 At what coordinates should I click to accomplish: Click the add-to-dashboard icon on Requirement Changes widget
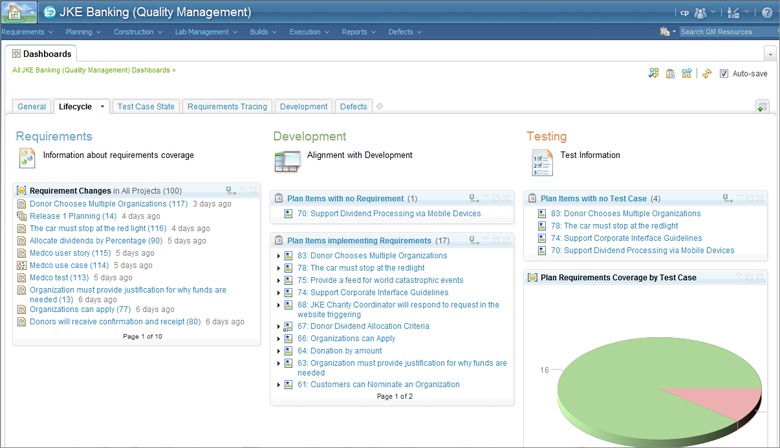(230, 190)
